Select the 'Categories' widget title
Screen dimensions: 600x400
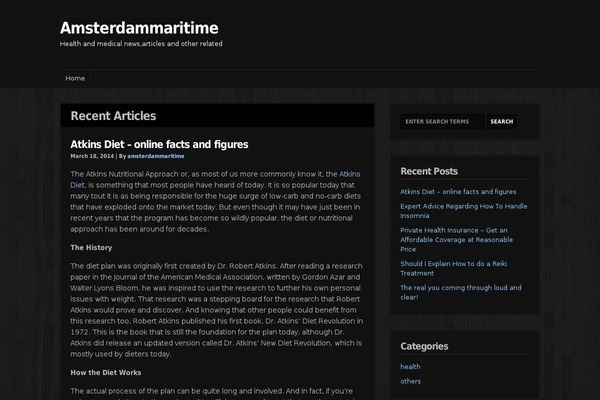[x=424, y=346]
